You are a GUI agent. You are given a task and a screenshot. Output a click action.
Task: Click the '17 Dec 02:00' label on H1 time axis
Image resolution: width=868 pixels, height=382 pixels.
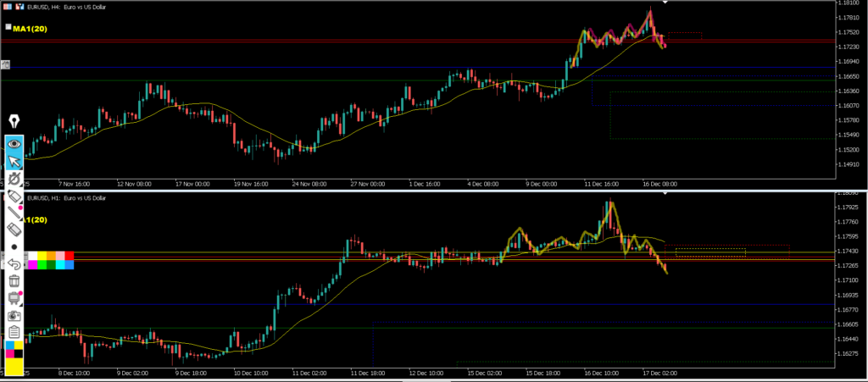point(658,373)
